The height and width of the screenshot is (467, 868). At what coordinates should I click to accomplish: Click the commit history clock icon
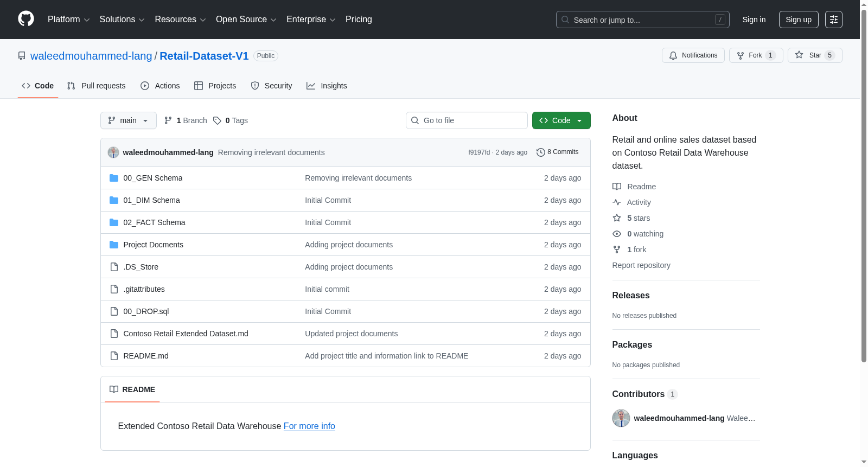(x=540, y=152)
